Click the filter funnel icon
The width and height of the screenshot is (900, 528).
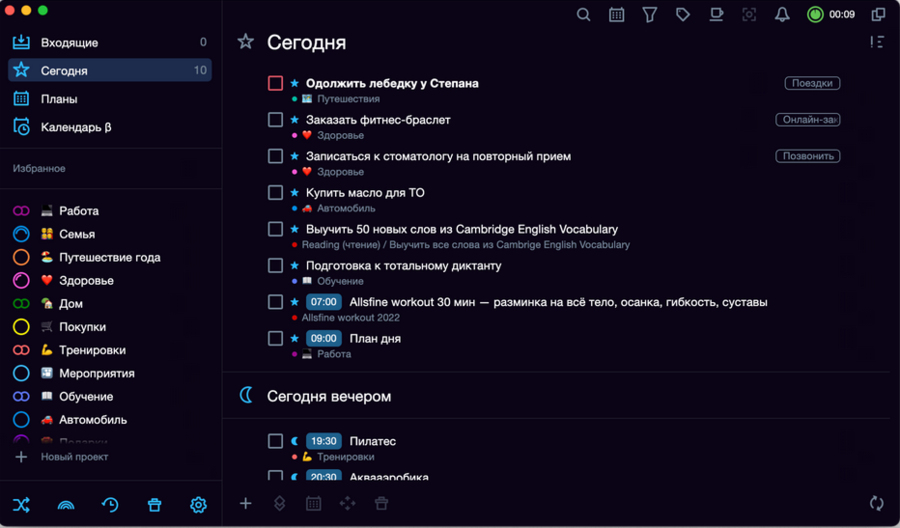click(x=650, y=15)
